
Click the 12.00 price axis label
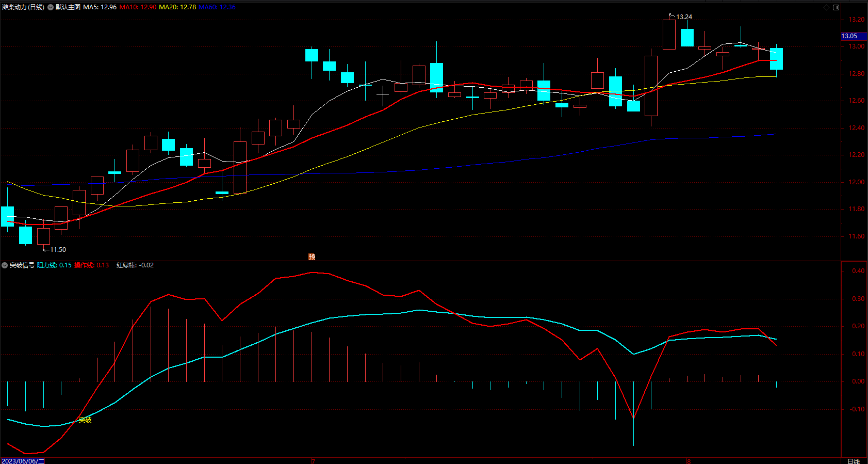(x=857, y=182)
